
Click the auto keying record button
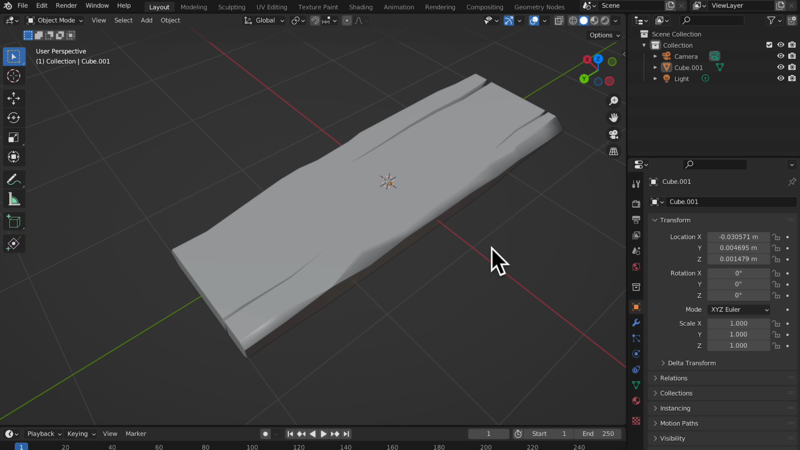click(x=265, y=434)
